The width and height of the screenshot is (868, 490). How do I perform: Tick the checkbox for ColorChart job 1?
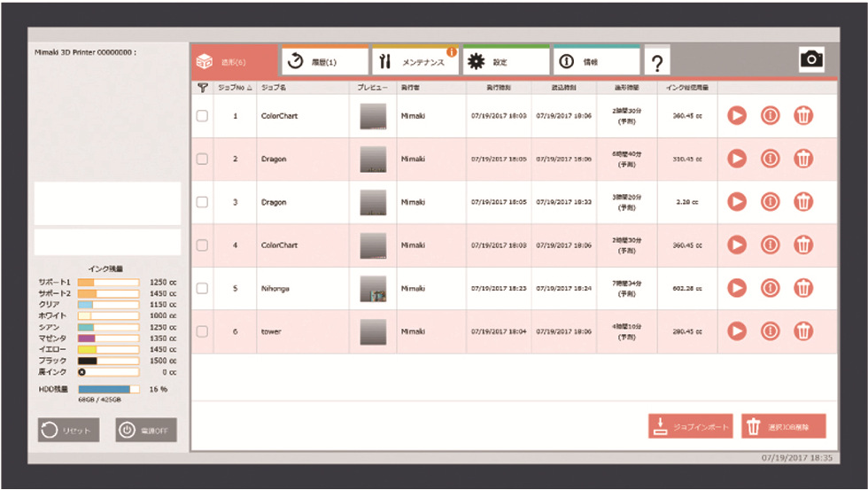click(202, 116)
